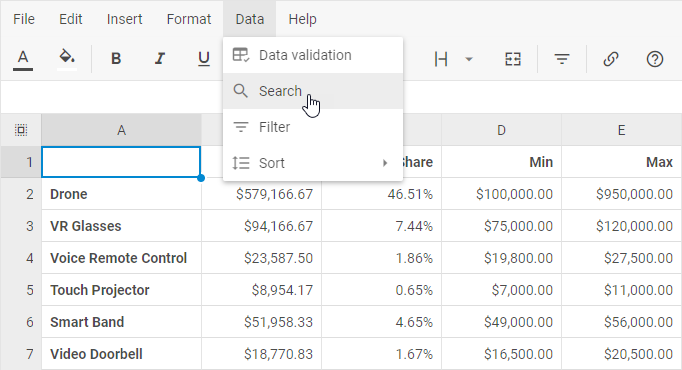This screenshot has width=682, height=370.
Task: Click the $19,800.00 cell
Action: [x=501, y=258]
